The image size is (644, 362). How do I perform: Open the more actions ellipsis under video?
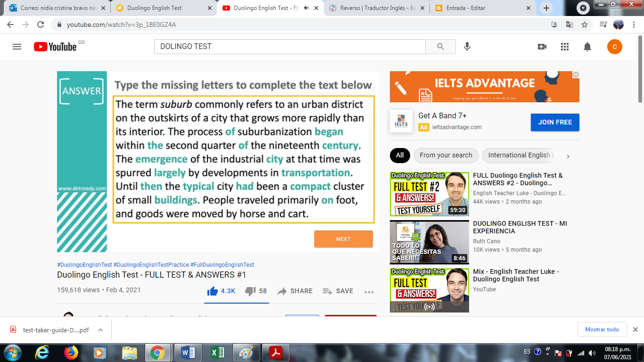click(369, 292)
